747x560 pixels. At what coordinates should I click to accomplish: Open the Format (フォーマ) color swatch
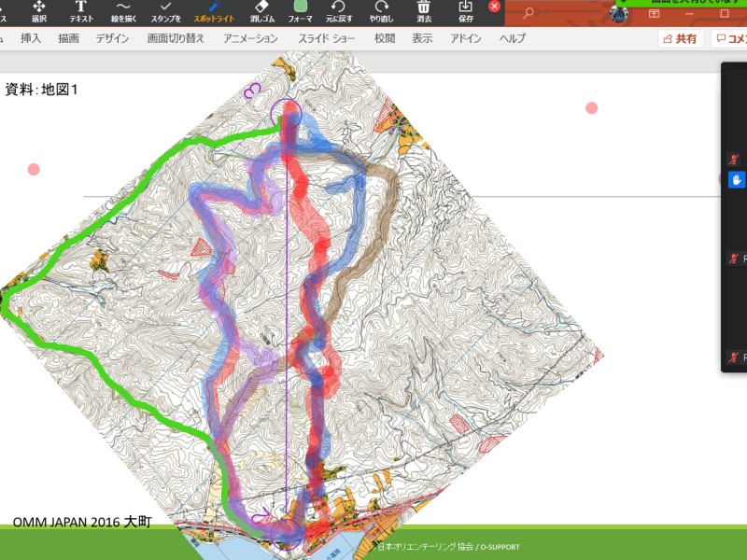coord(300,11)
